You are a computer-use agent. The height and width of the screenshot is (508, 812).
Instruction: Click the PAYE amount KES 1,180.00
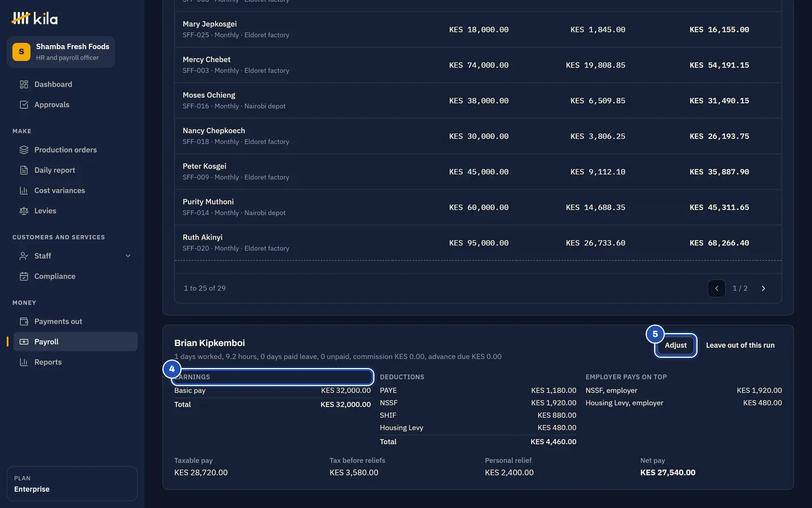554,391
